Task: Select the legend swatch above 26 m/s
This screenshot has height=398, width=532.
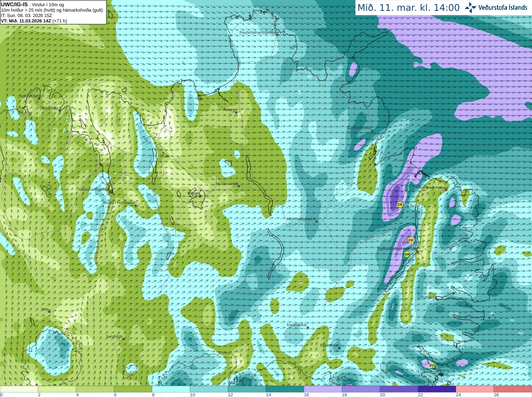Action: [513, 389]
